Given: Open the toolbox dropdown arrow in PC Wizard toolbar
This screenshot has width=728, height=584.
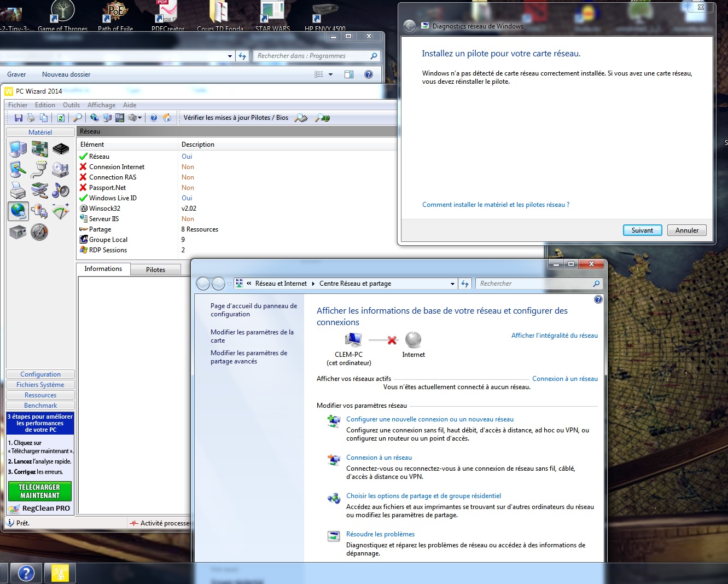Looking at the screenshot, I should pos(140,118).
